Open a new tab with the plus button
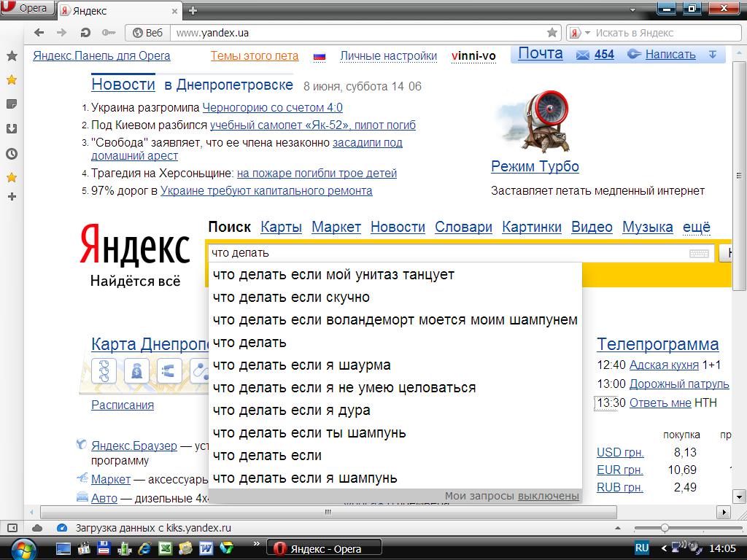Viewport: 747px width, 560px height. point(193,10)
